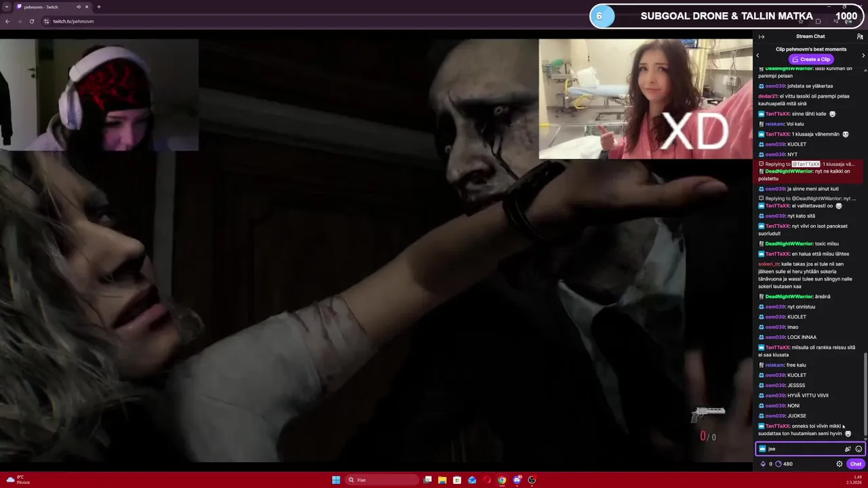This screenshot has width=868, height=488.
Task: Open Discord from the taskbar
Action: point(517,480)
